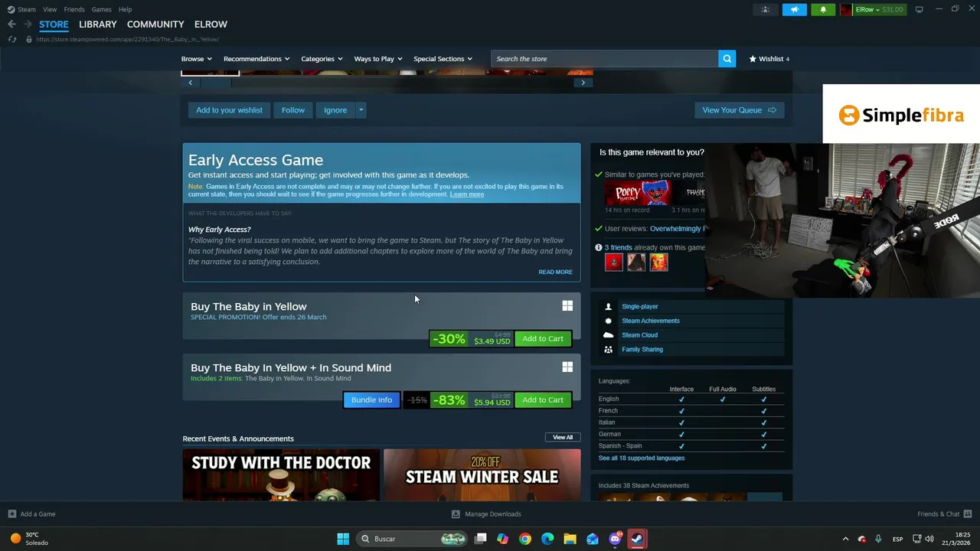Go forward with the navigation arrow
The image size is (980, 551).
(28, 24)
